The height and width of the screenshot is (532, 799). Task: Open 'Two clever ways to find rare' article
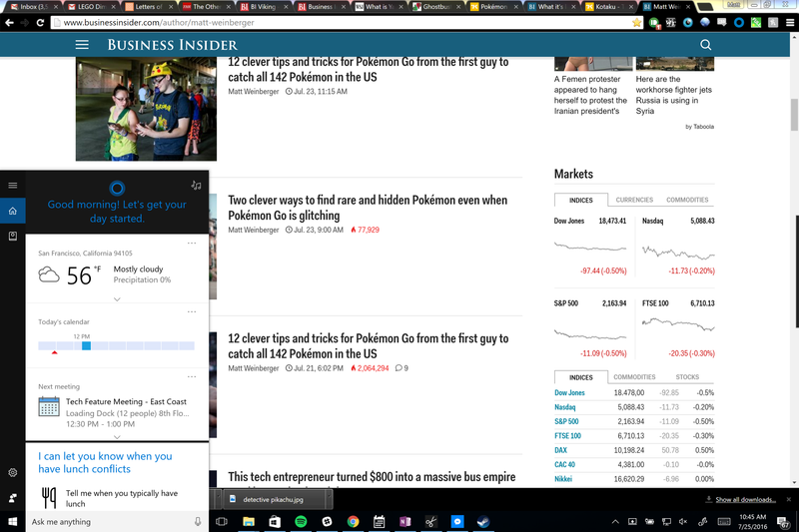368,208
